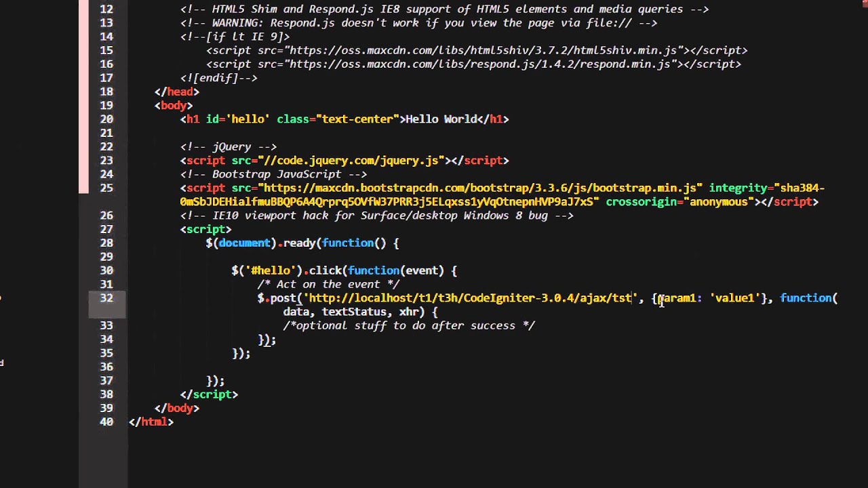This screenshot has height=488, width=868.
Task: Click the 'xhr' callback parameter
Action: 409,312
